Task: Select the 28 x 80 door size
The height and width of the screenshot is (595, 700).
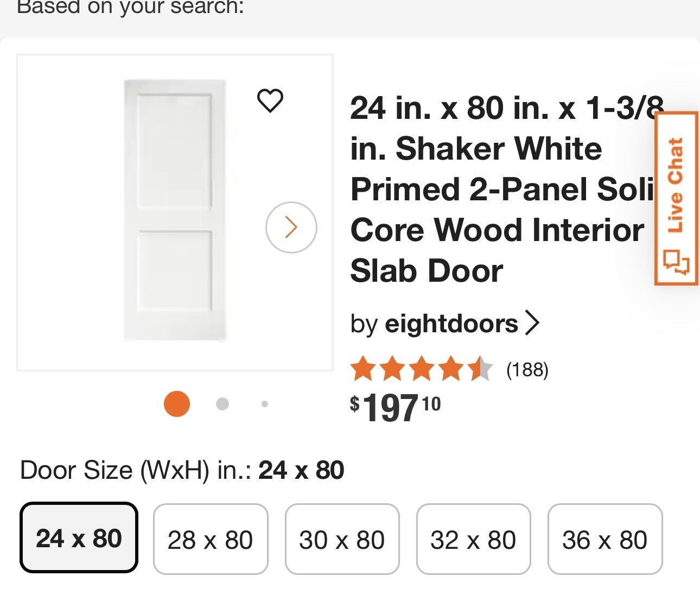Action: pos(210,539)
